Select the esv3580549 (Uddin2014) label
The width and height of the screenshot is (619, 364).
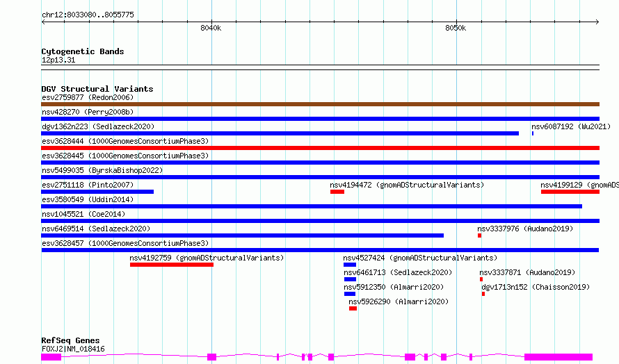point(88,199)
